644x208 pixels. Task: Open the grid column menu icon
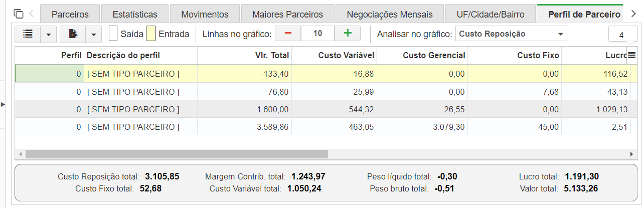tap(632, 55)
